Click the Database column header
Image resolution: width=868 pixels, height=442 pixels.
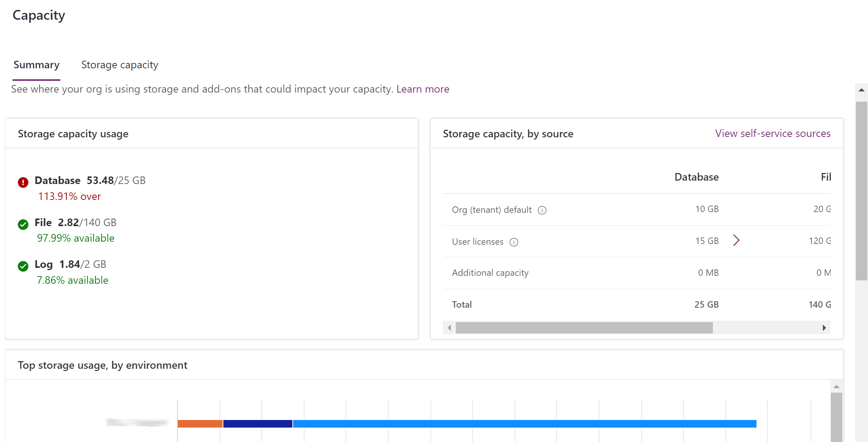point(696,177)
